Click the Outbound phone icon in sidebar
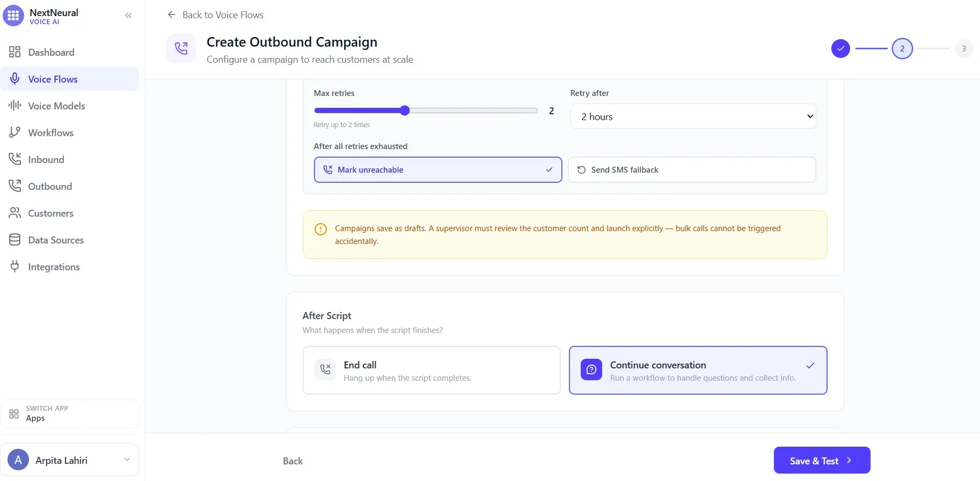 pyautogui.click(x=15, y=186)
